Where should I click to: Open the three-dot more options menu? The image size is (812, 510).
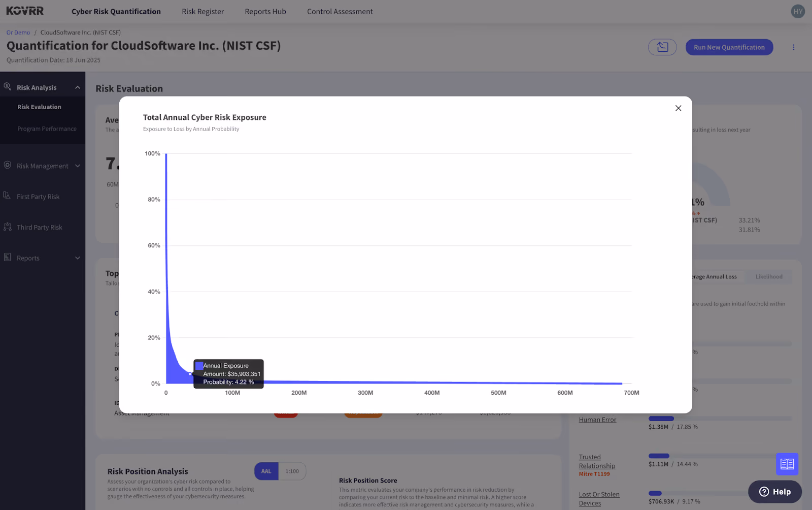coord(794,47)
